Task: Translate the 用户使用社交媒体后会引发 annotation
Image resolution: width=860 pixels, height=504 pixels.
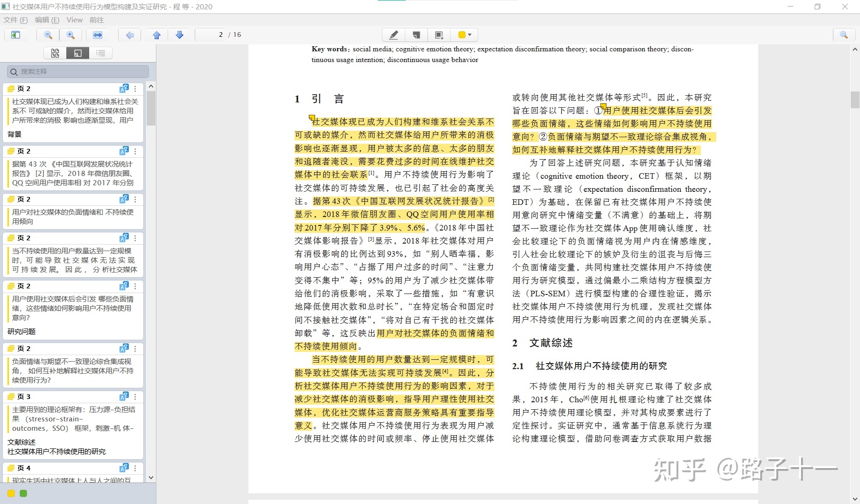Action: click(124, 286)
